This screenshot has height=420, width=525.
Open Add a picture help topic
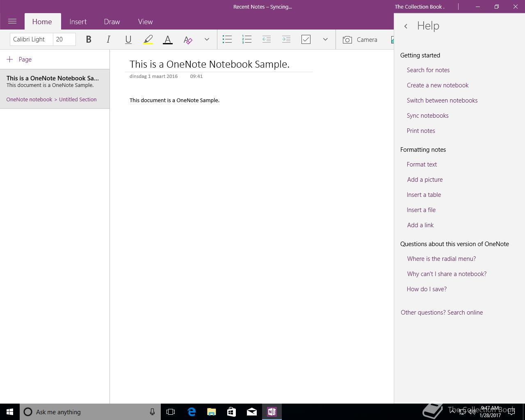pyautogui.click(x=425, y=180)
